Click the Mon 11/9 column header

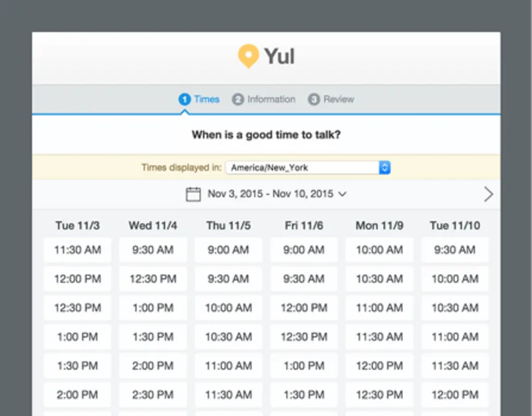(x=379, y=226)
